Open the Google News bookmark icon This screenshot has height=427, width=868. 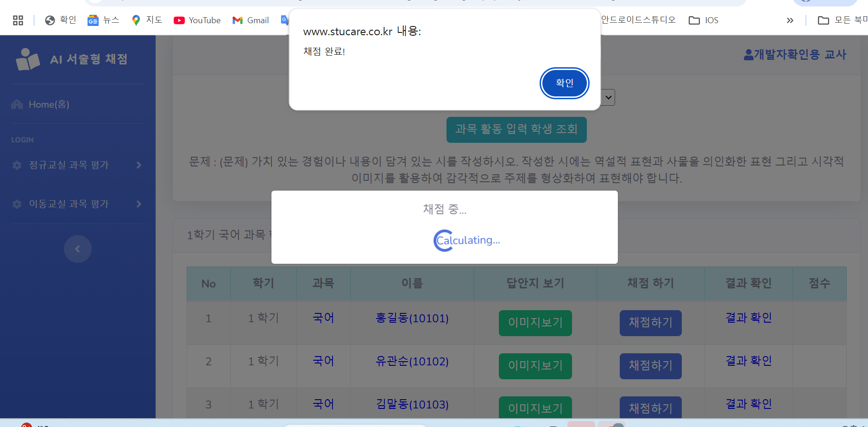[x=93, y=20]
